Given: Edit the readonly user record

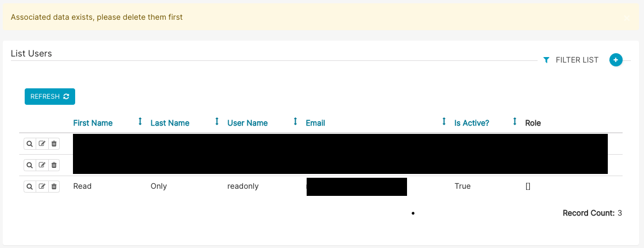Looking at the screenshot, I should click(42, 187).
